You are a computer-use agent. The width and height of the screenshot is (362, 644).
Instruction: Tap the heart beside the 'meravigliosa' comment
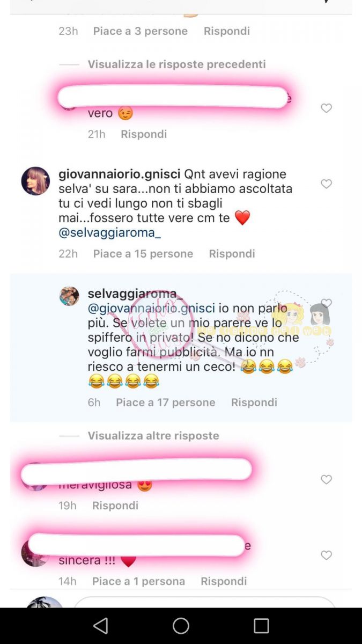click(326, 479)
